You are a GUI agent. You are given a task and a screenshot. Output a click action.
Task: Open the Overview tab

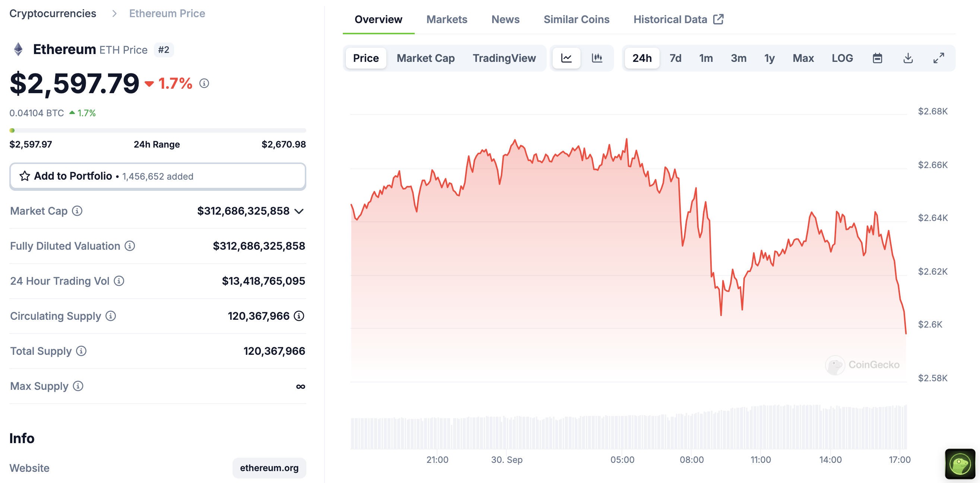[x=378, y=19]
